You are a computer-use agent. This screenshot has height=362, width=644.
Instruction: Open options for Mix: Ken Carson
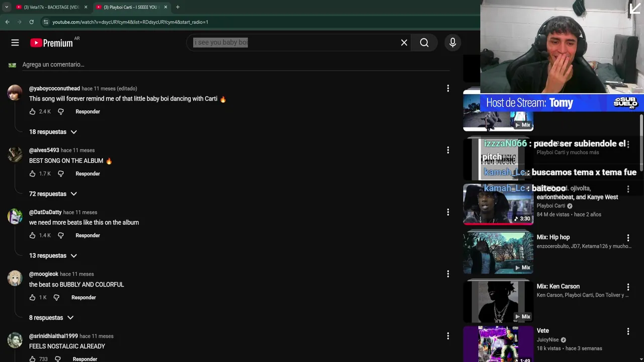pos(628,287)
